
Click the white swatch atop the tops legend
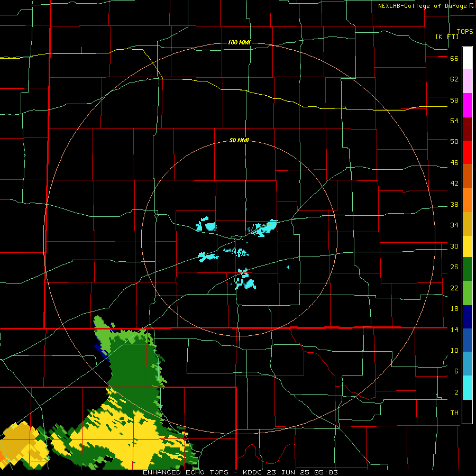click(x=467, y=58)
